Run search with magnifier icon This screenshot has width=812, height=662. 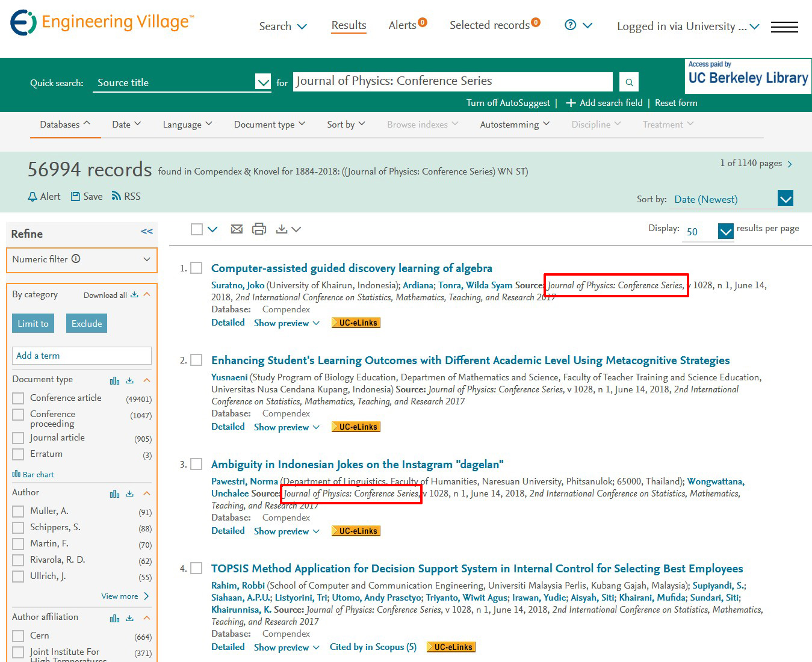click(629, 82)
